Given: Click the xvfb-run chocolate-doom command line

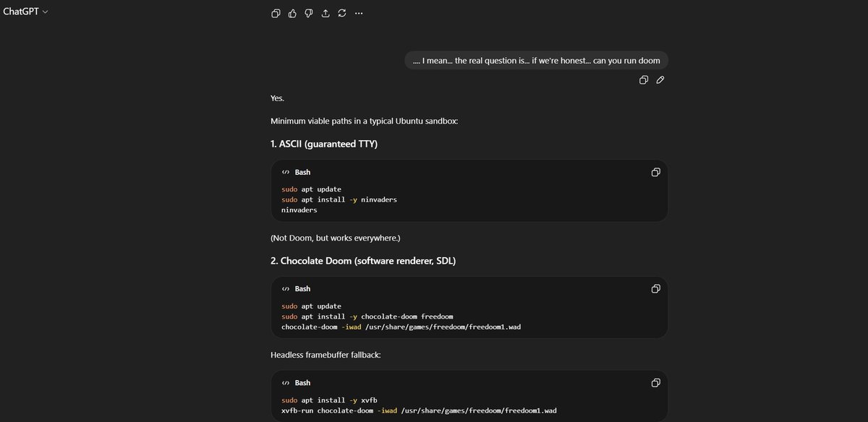Looking at the screenshot, I should click(x=419, y=410).
